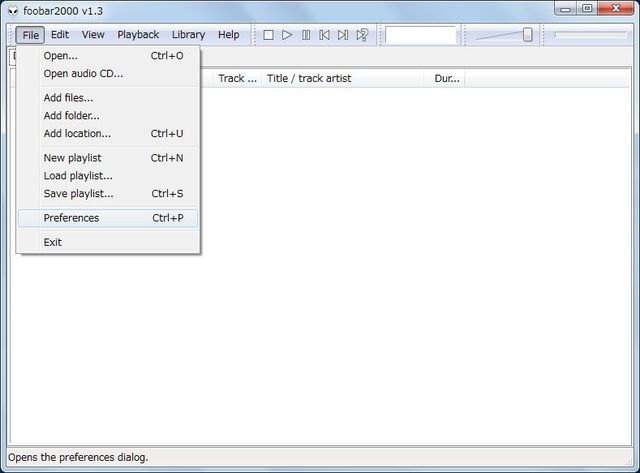Click the Dur... column header

(447, 78)
